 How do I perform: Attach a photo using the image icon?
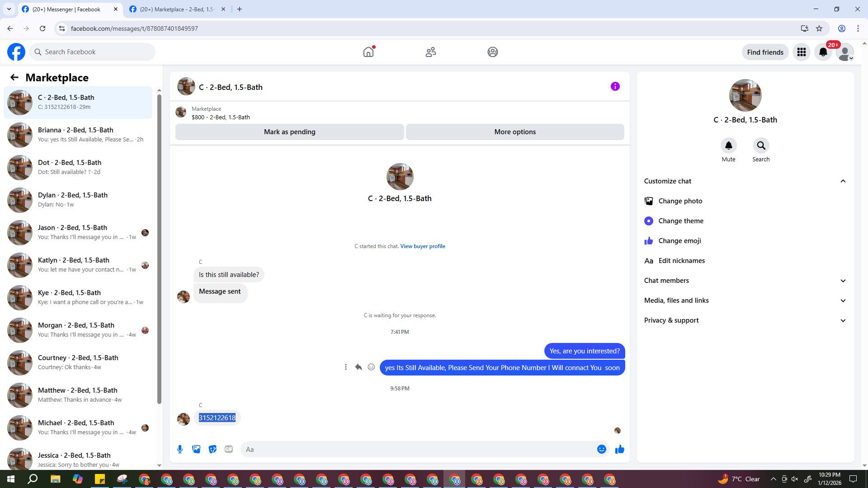[196, 449]
